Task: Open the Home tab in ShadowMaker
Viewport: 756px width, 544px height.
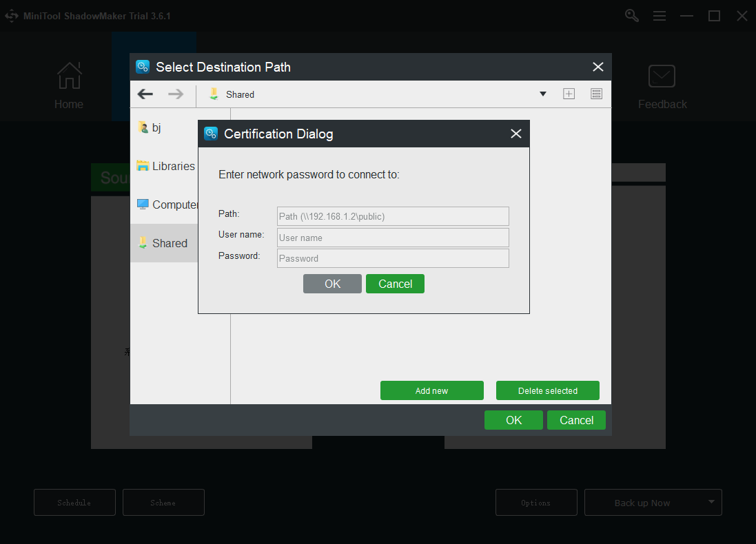Action: tap(69, 86)
